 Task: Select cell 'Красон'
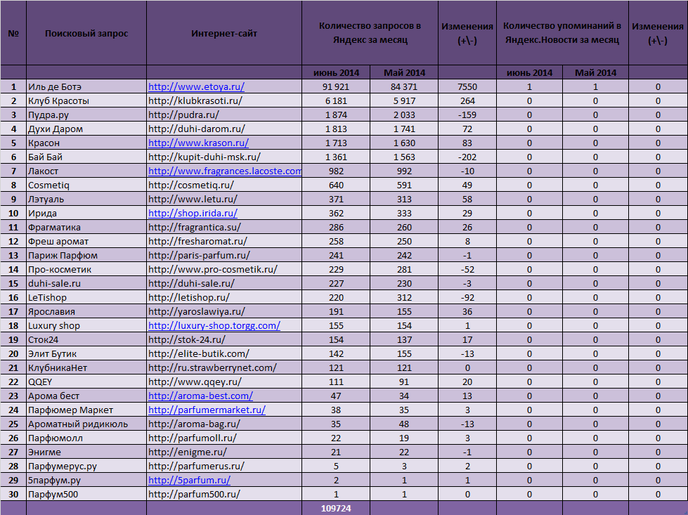pos(86,143)
